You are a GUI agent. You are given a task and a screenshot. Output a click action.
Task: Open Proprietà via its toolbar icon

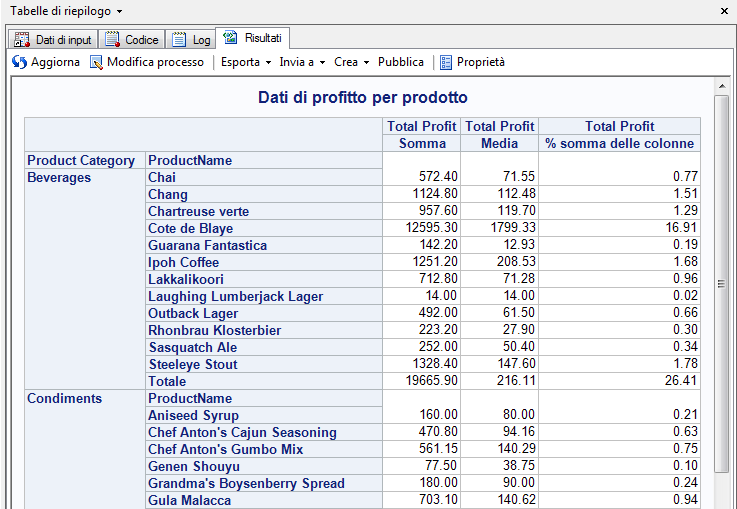point(446,62)
